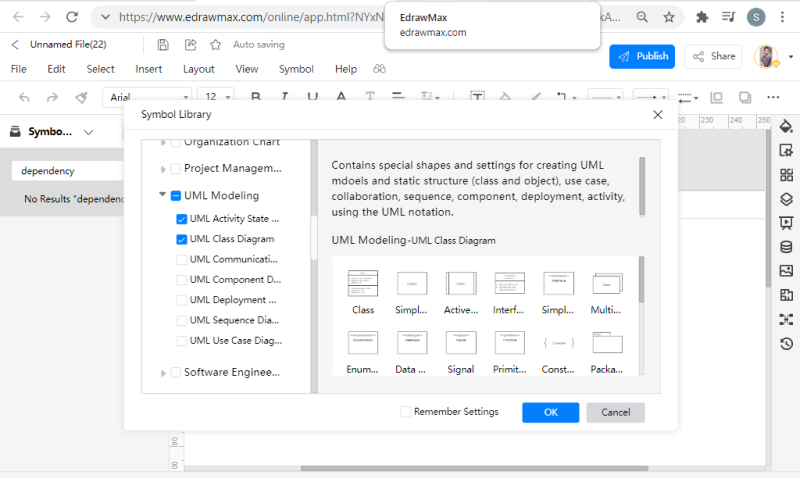
Task: Click the canvas horizontal scrollbar
Action: 474,468
